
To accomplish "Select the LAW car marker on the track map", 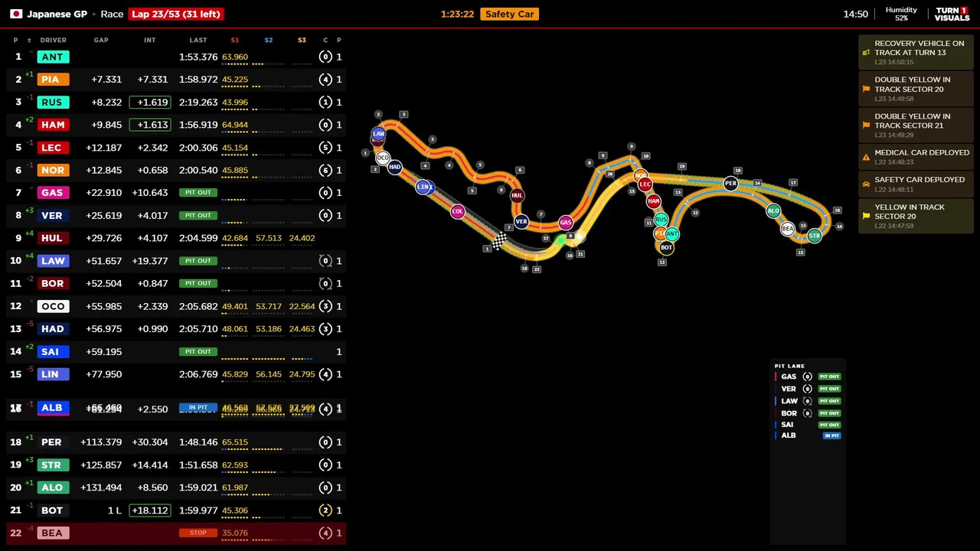I will [378, 134].
